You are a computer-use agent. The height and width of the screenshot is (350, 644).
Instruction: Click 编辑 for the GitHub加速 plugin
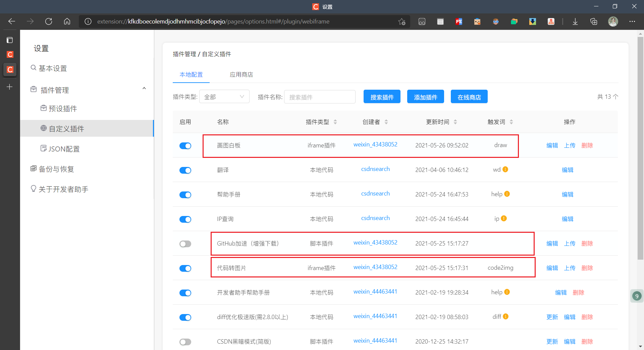tap(552, 244)
